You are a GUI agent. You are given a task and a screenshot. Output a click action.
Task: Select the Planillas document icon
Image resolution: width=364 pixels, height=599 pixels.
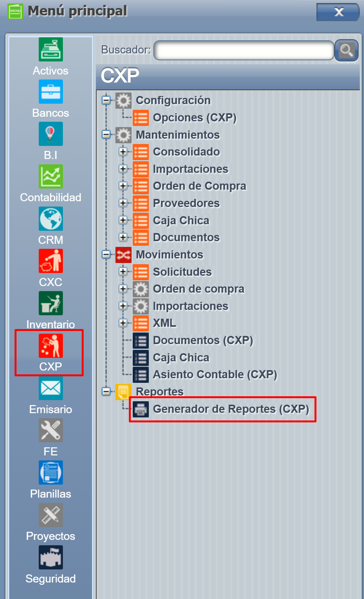(51, 473)
